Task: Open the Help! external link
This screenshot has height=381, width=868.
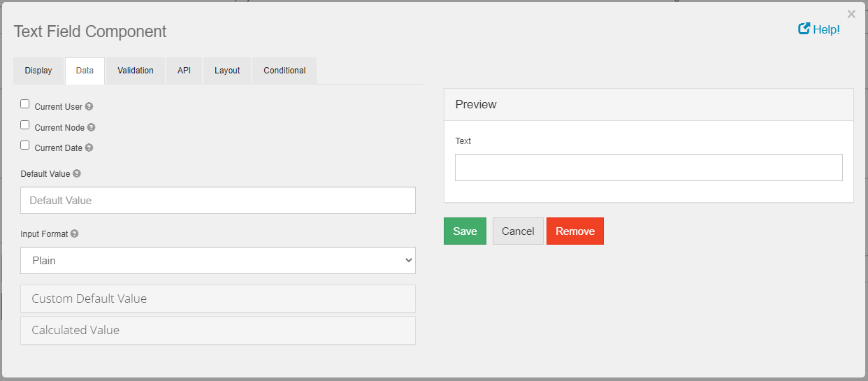Action: coord(819,29)
